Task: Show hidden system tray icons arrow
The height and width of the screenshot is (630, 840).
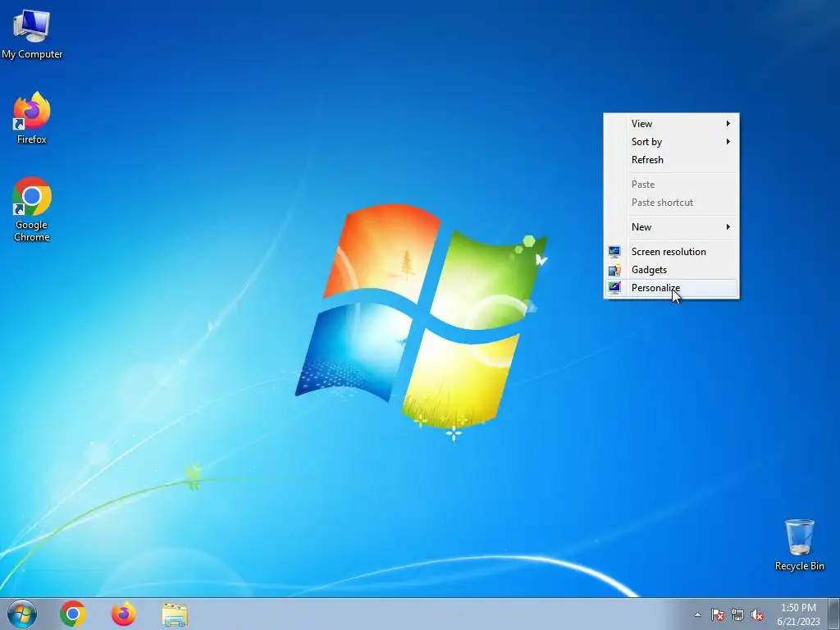Action: pyautogui.click(x=697, y=614)
